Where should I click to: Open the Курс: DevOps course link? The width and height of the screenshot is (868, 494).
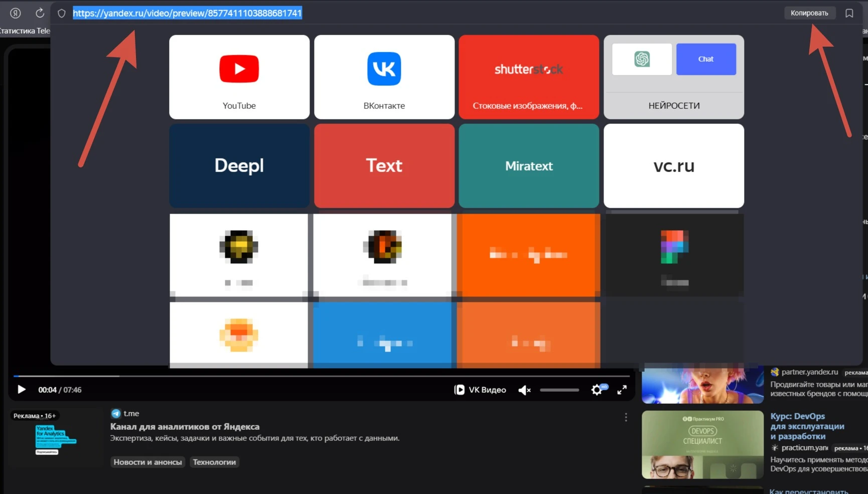pyautogui.click(x=807, y=426)
